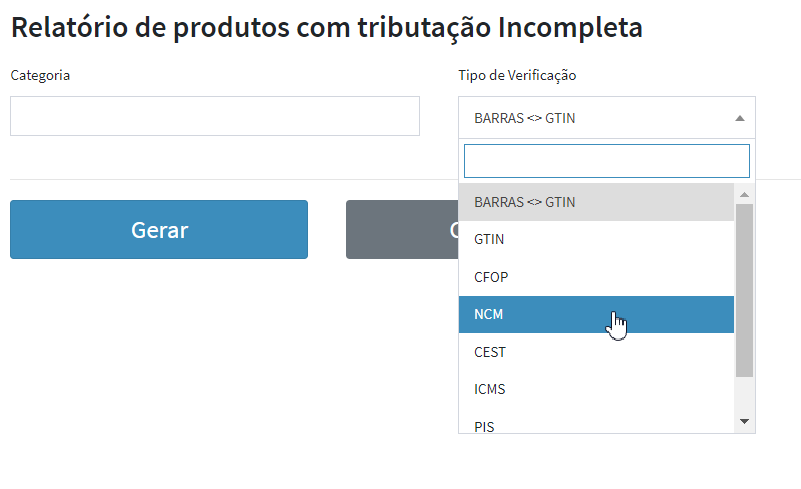Select the highlighted BARRAS <> GTIN list option
This screenshot has width=801, height=489.
[x=596, y=202]
